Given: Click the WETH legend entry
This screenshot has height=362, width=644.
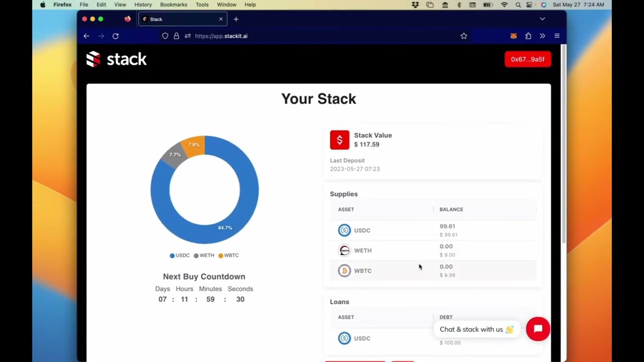Looking at the screenshot, I should click(x=204, y=255).
